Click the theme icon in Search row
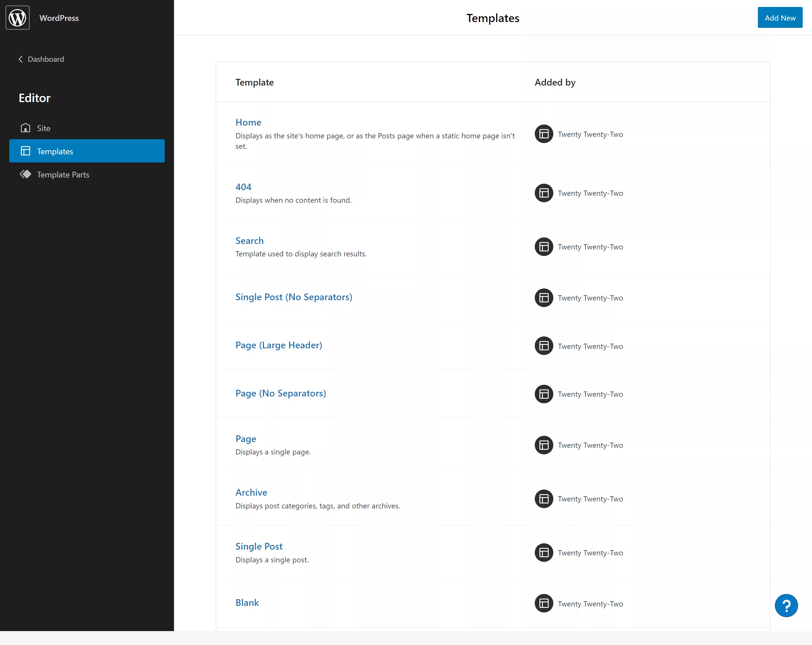The height and width of the screenshot is (645, 812). pyautogui.click(x=544, y=247)
